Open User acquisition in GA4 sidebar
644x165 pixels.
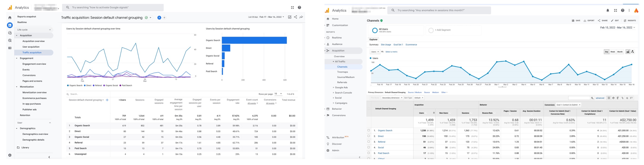(x=31, y=47)
